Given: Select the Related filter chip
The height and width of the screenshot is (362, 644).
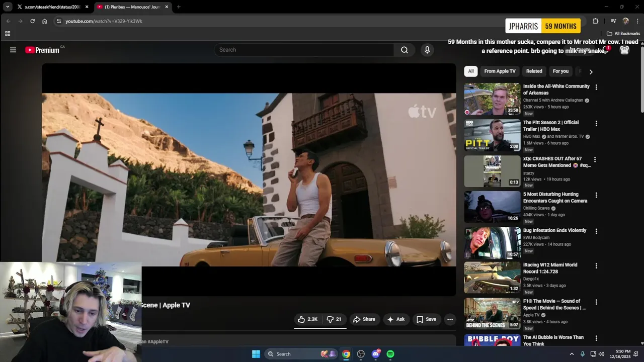Looking at the screenshot, I should tap(534, 71).
